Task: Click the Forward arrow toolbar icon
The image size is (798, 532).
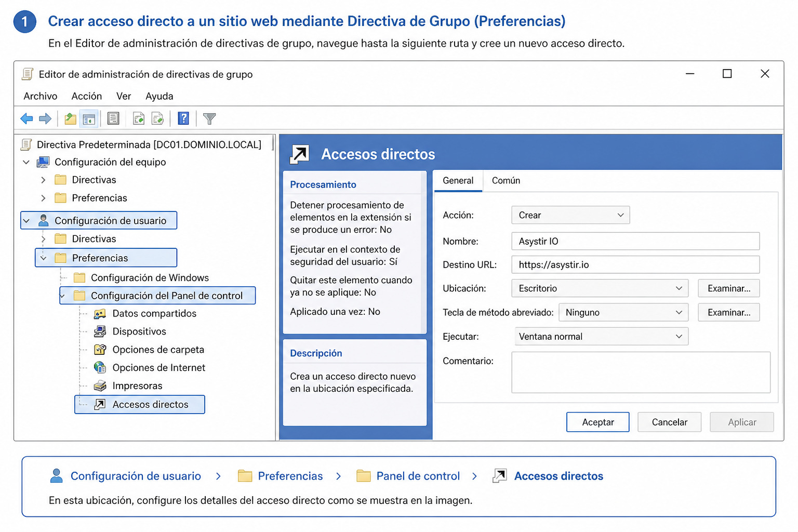Action: pyautogui.click(x=46, y=119)
